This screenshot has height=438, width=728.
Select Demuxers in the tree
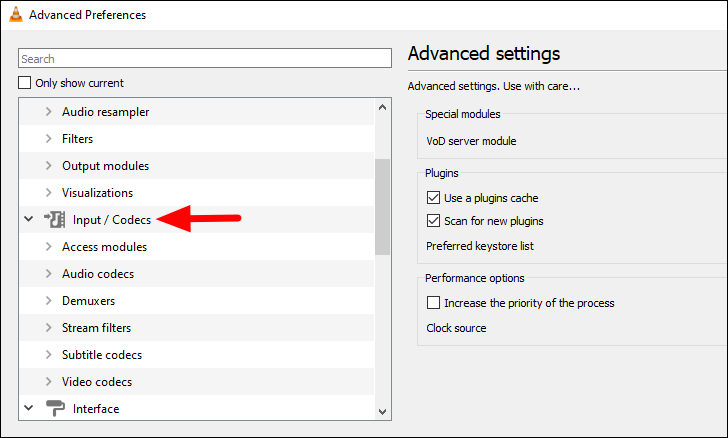pos(88,301)
